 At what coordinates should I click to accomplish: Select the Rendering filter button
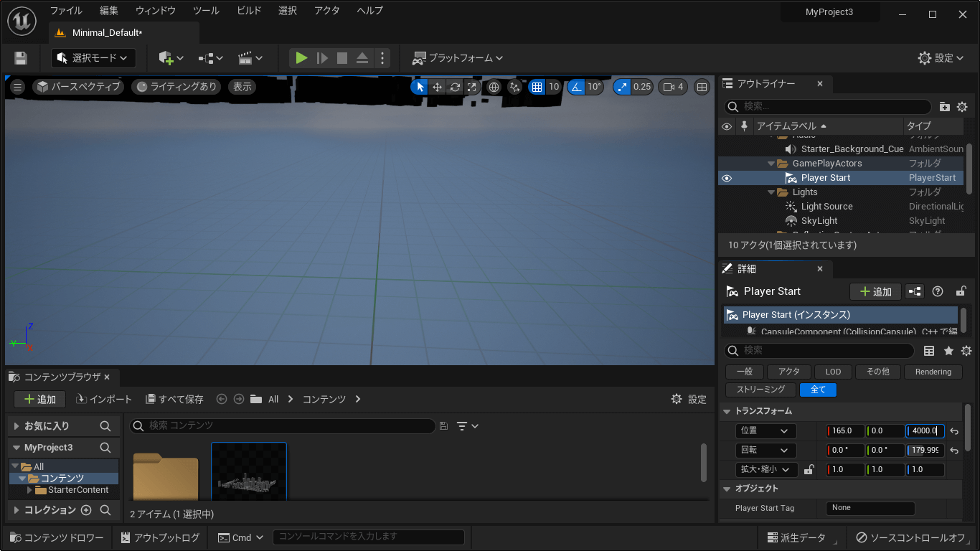point(933,372)
